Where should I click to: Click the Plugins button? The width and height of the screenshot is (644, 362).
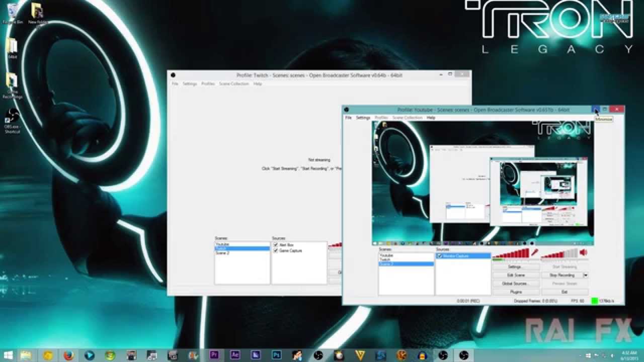pyautogui.click(x=515, y=292)
